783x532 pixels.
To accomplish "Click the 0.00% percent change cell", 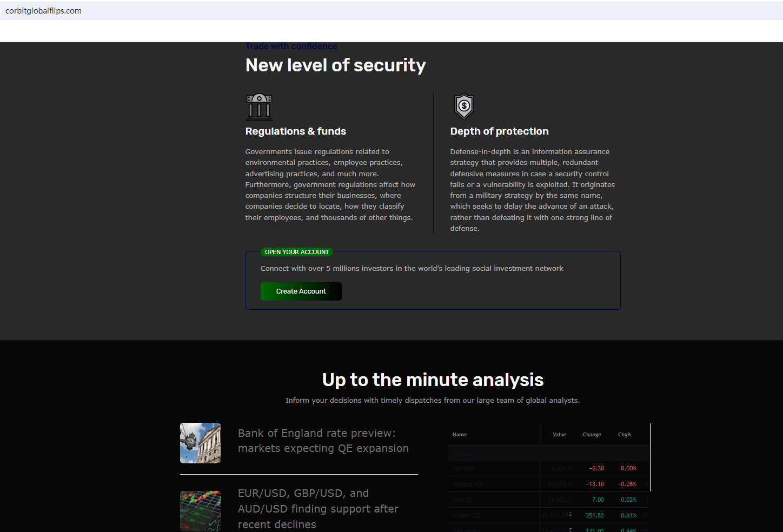I will [628, 468].
